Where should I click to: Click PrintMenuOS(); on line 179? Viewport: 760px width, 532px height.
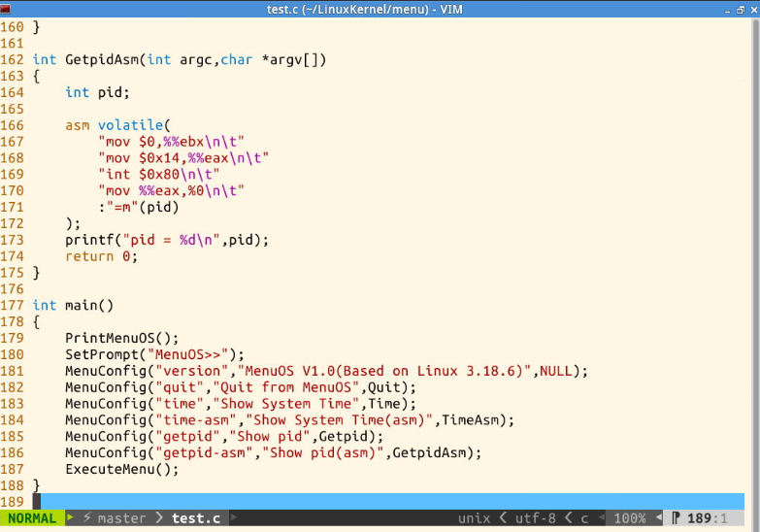click(122, 338)
